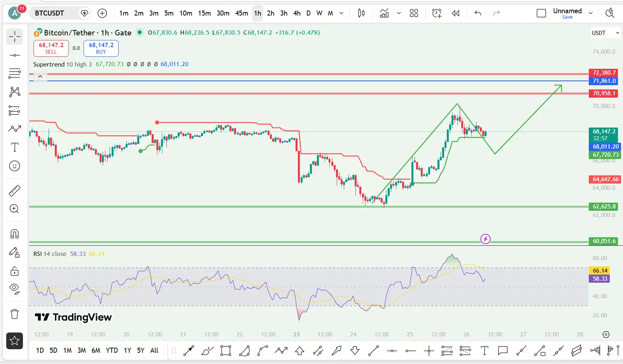Switch to the 1m timeframe
The height and width of the screenshot is (364, 623).
[124, 13]
